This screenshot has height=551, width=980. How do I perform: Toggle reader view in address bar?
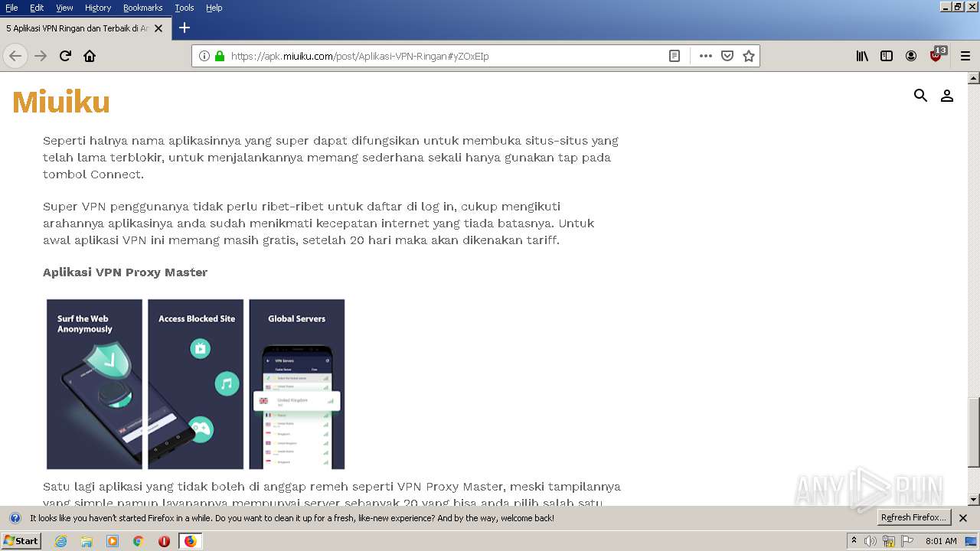tap(675, 56)
